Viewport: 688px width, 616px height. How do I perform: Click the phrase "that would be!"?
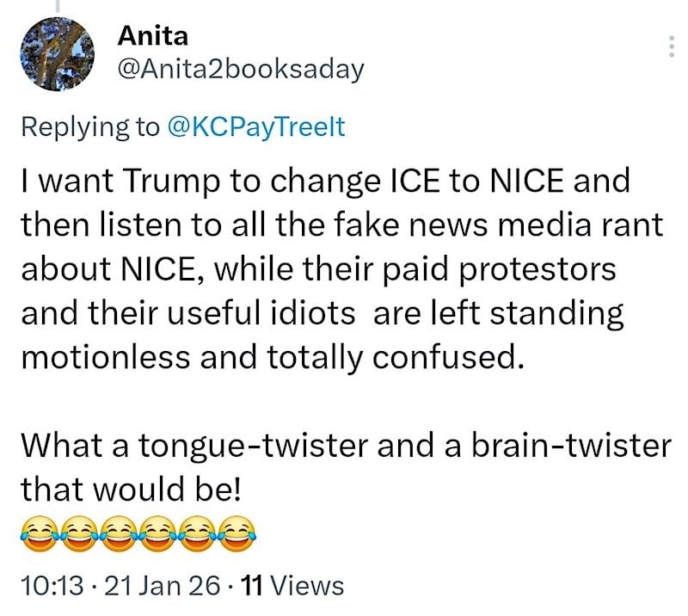click(133, 488)
